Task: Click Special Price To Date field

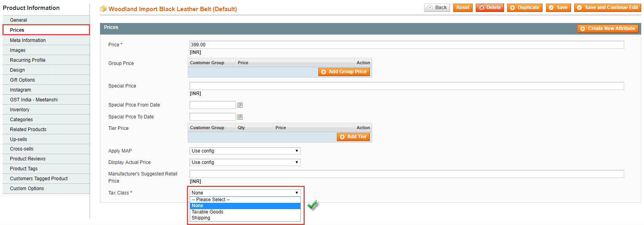Action: tap(213, 117)
